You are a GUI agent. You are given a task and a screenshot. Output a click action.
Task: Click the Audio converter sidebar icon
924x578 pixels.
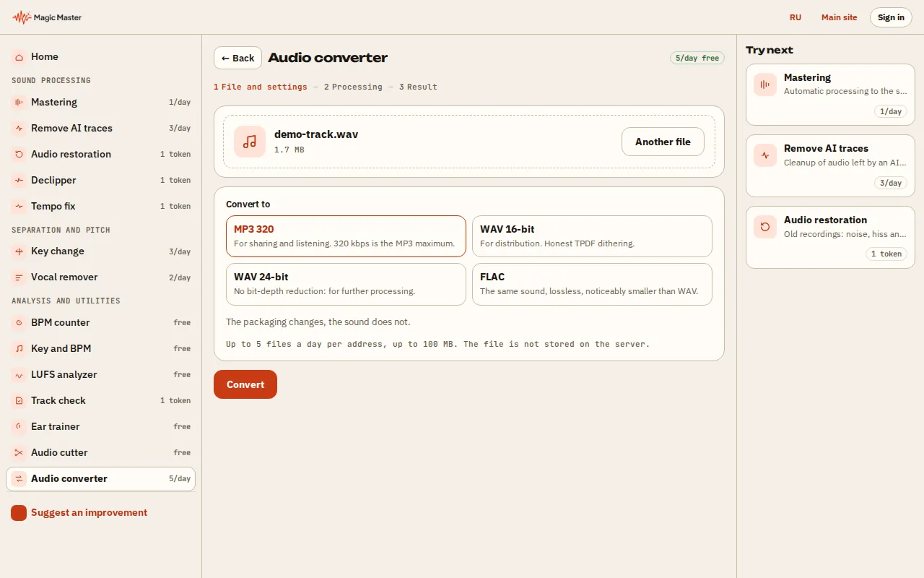click(19, 479)
